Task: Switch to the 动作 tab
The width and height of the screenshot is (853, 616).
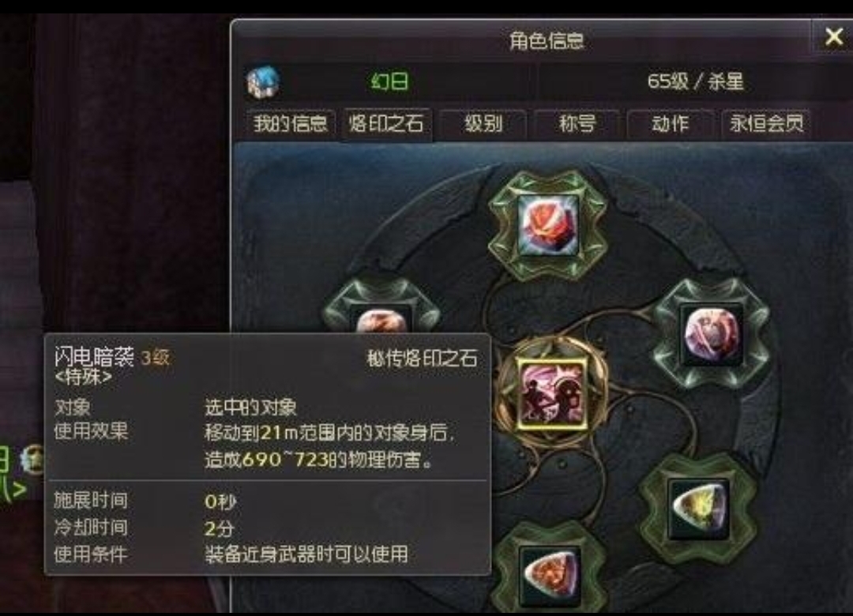Action: [x=671, y=124]
